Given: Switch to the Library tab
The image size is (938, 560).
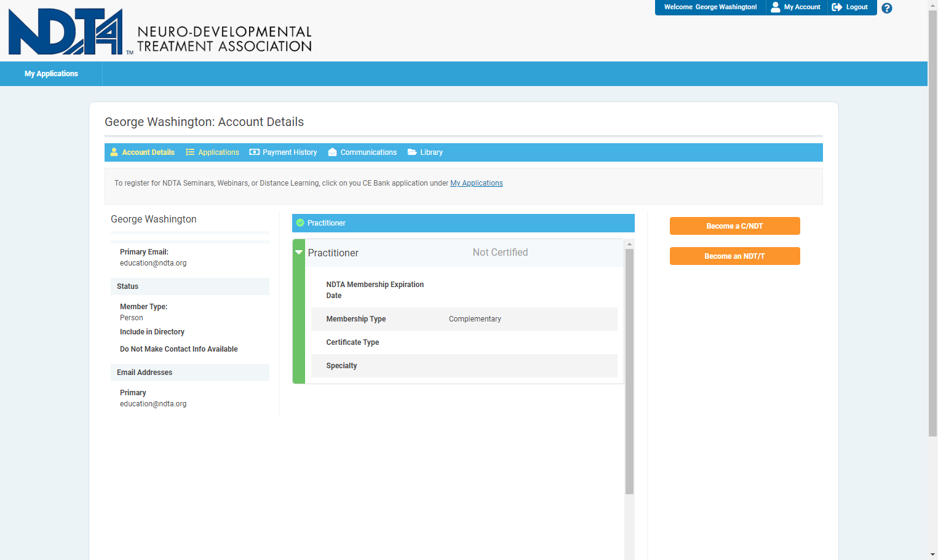Looking at the screenshot, I should pos(425,152).
